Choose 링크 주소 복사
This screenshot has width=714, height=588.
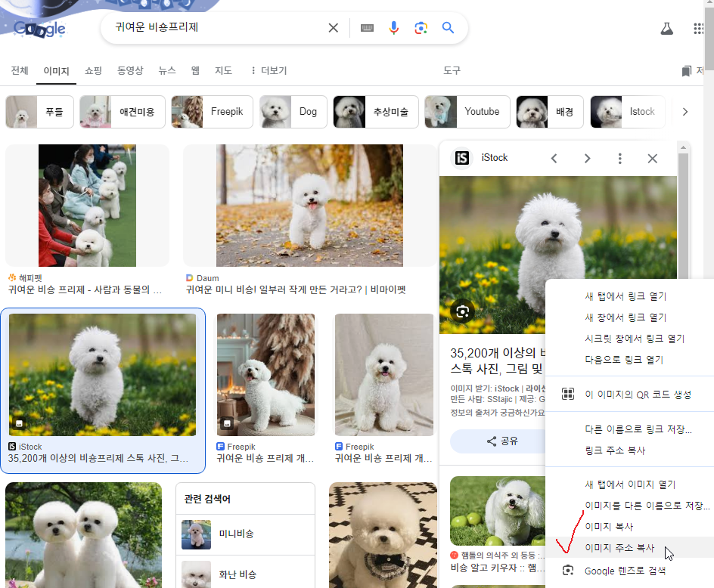tap(629, 450)
